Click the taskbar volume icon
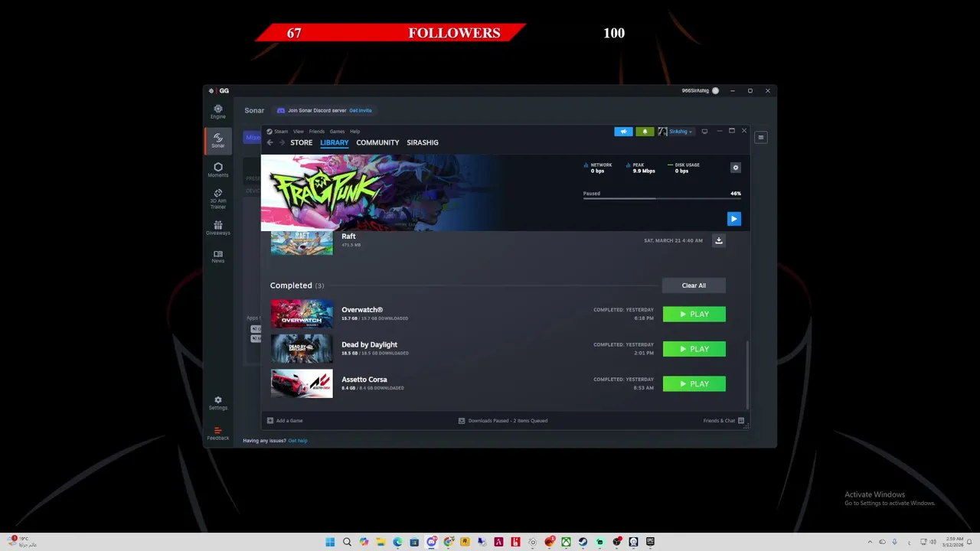Image resolution: width=980 pixels, height=551 pixels. click(933, 542)
